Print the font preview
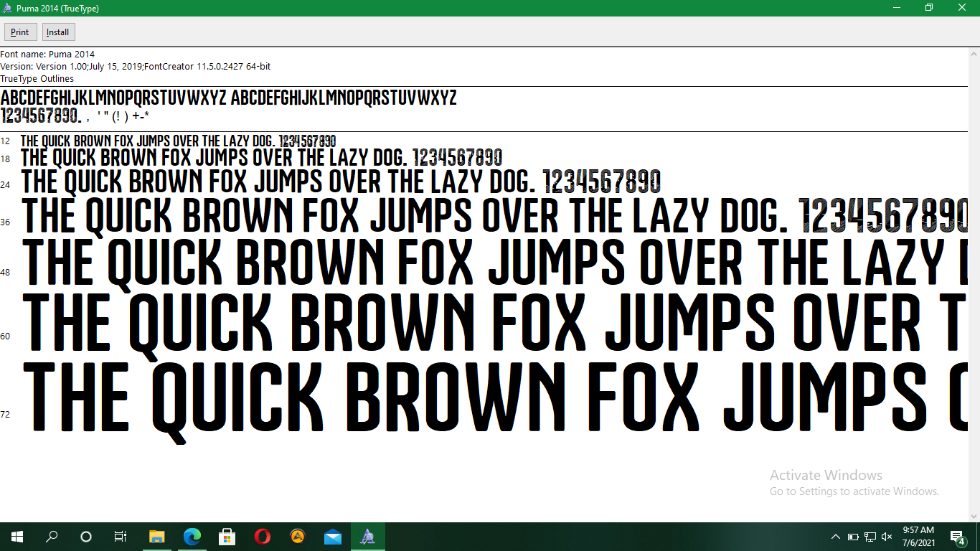This screenshot has height=551, width=980. [20, 32]
